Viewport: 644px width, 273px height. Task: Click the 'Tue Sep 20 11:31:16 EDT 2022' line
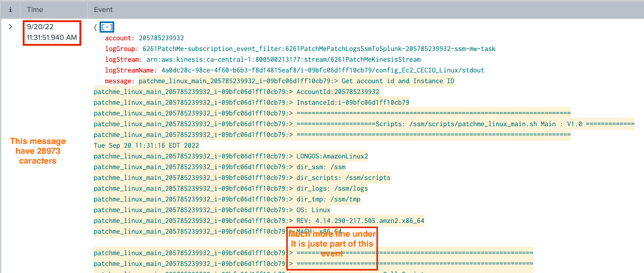(x=146, y=146)
